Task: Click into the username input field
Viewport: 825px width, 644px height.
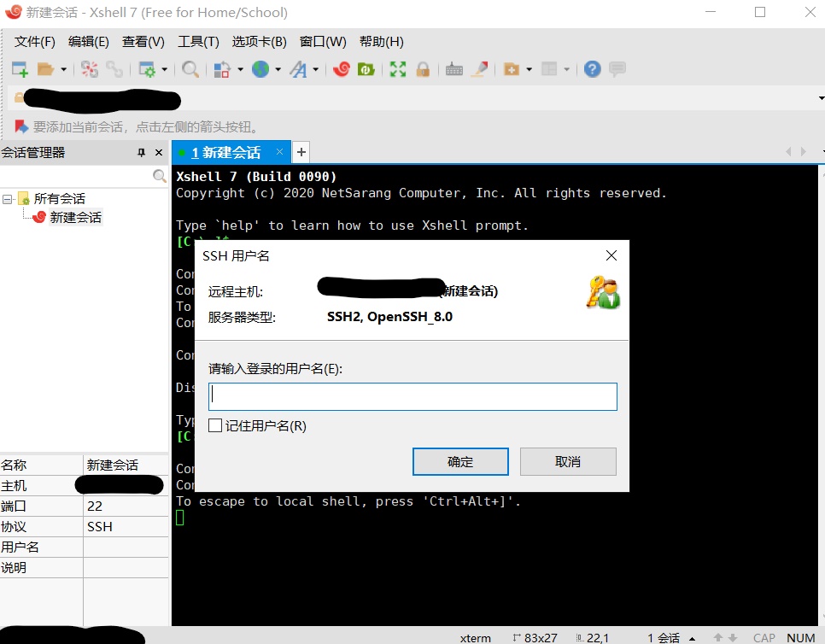Action: coord(412,396)
